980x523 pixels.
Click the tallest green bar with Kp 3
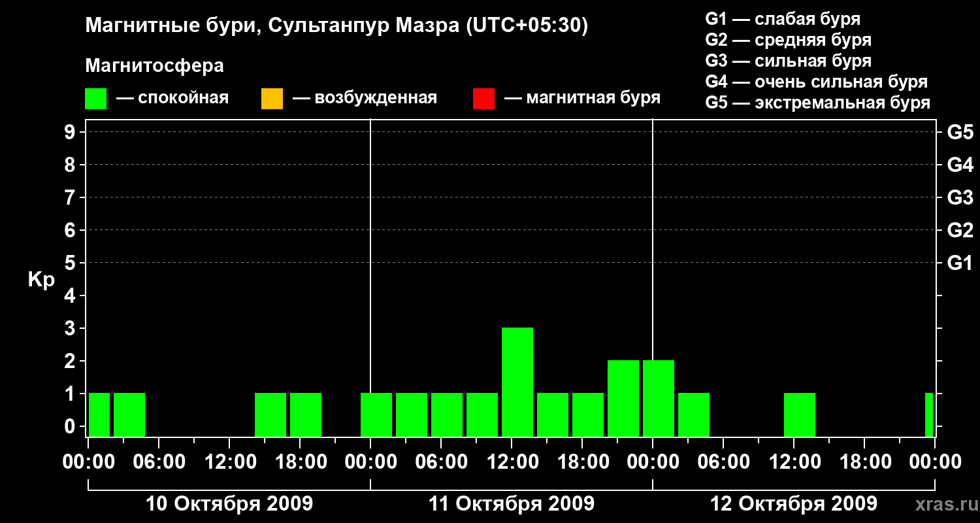[x=517, y=382]
